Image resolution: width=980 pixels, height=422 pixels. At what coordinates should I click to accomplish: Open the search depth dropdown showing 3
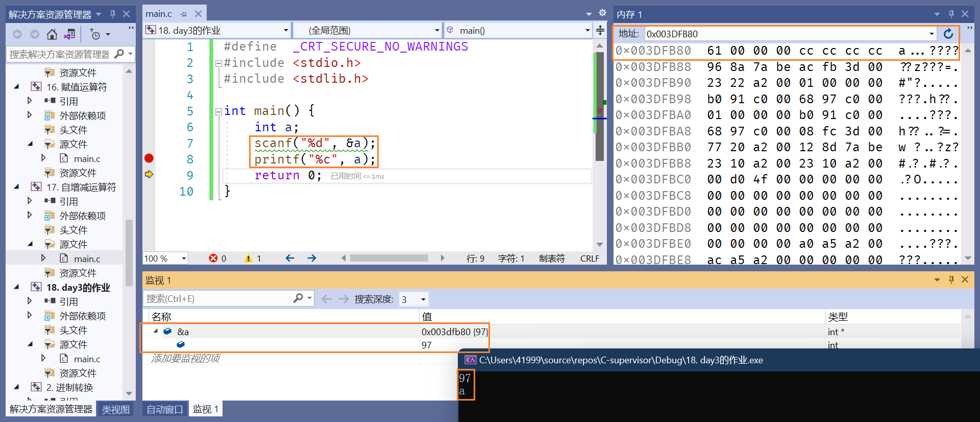tap(423, 299)
